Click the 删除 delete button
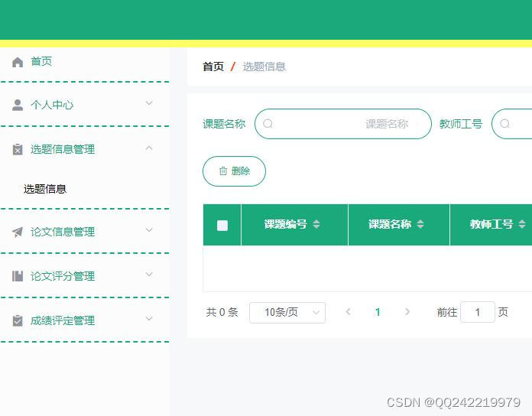 (x=234, y=171)
